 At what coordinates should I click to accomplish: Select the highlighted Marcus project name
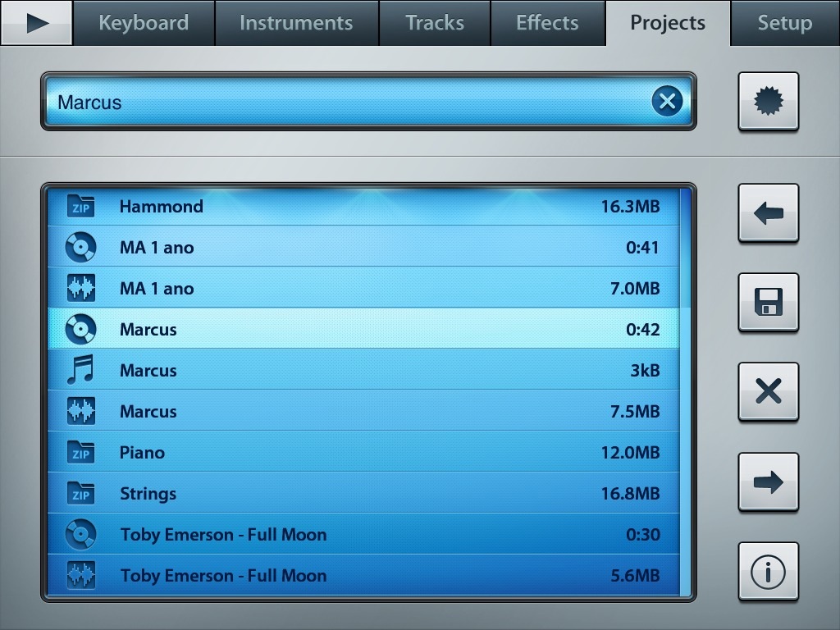click(x=148, y=330)
